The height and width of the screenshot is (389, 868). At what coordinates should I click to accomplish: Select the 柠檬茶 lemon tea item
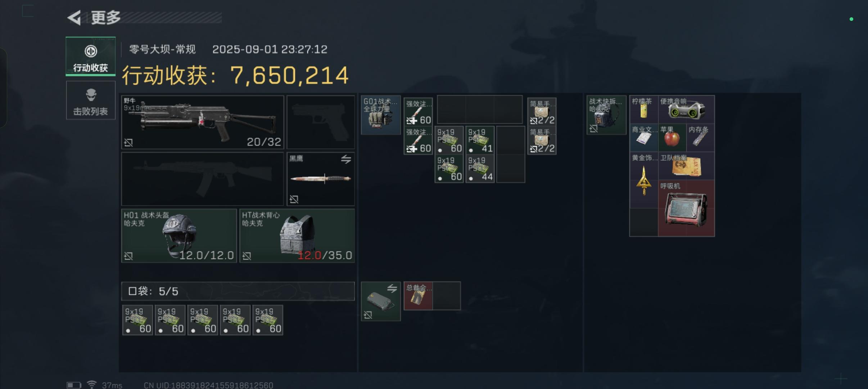pyautogui.click(x=644, y=109)
